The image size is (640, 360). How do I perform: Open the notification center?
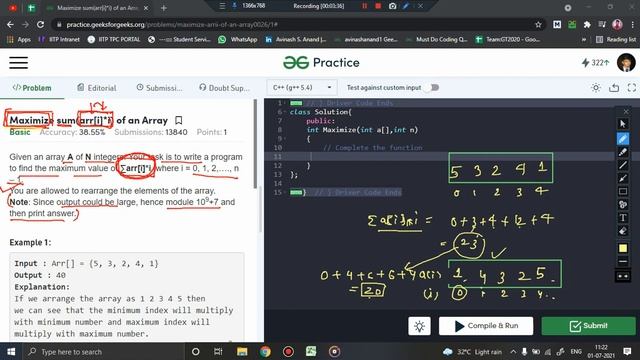coord(627,351)
